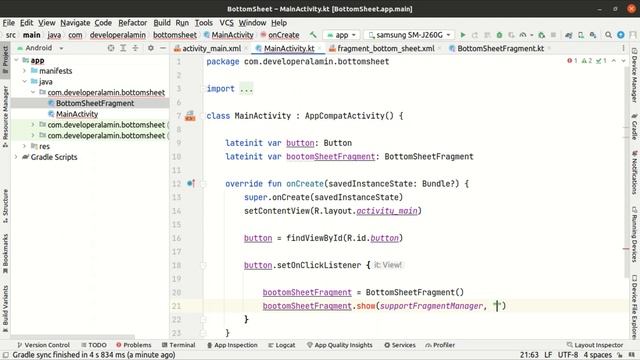This screenshot has width=640, height=360.
Task: Click the gutter icon on line 7
Action: coord(190,116)
